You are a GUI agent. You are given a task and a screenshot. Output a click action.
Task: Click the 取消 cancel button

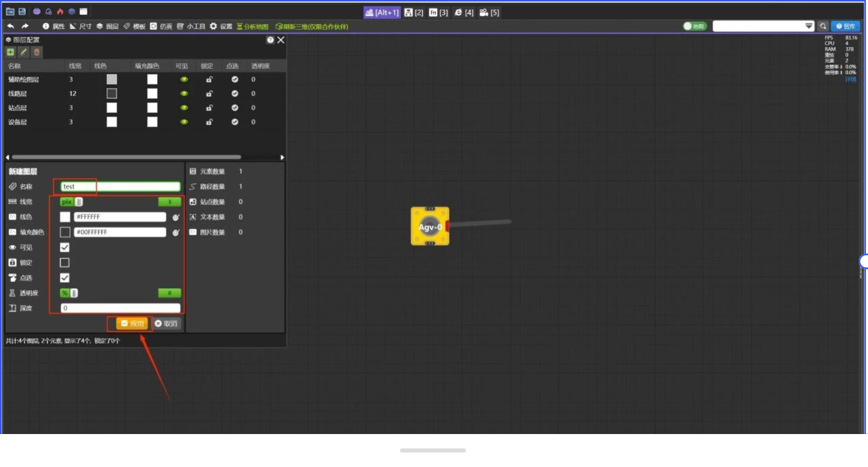(166, 324)
